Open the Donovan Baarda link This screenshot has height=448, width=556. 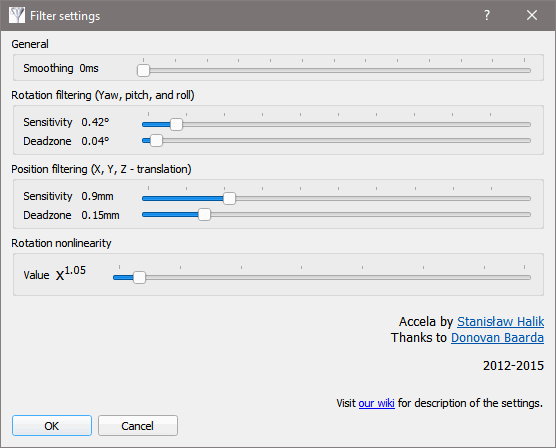point(497,338)
